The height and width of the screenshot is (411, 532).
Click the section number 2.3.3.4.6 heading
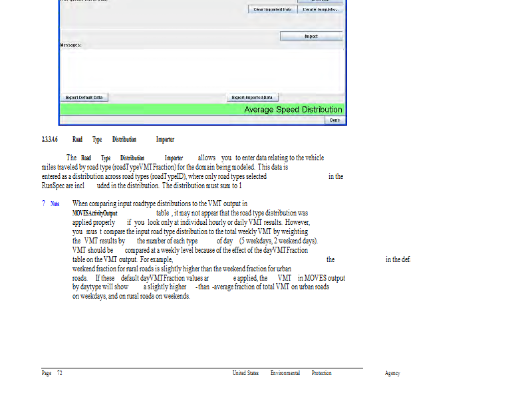[50, 140]
